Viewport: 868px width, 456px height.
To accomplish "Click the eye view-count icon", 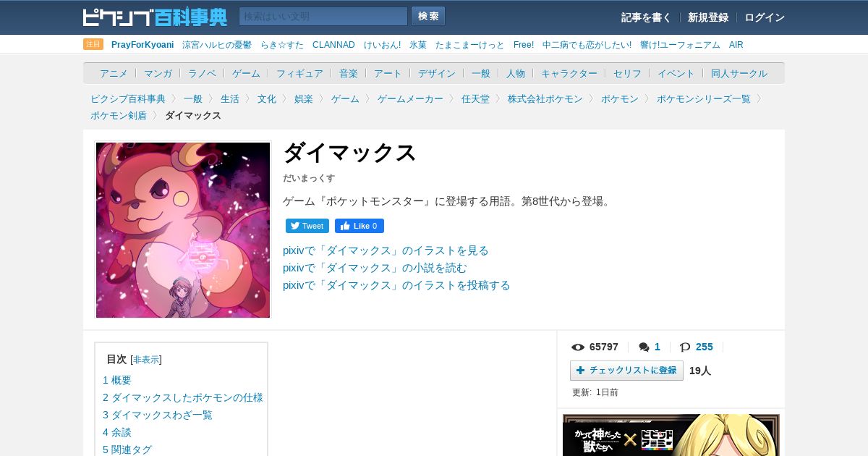I will tap(578, 347).
